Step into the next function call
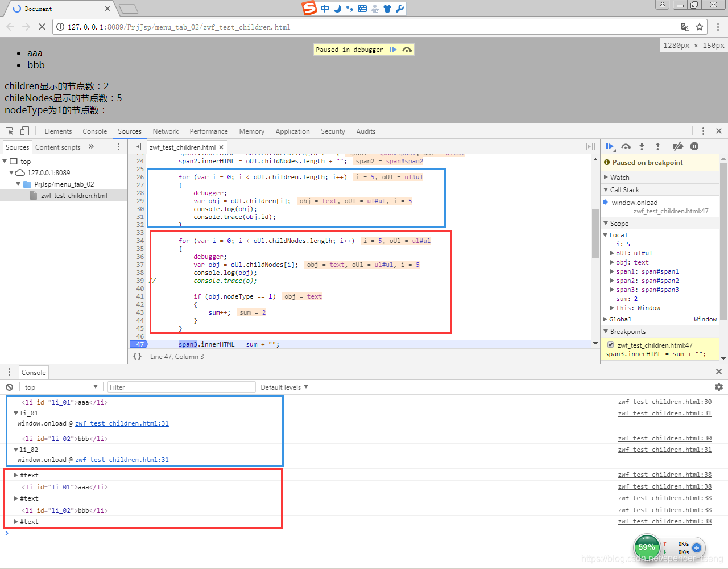 (x=642, y=146)
